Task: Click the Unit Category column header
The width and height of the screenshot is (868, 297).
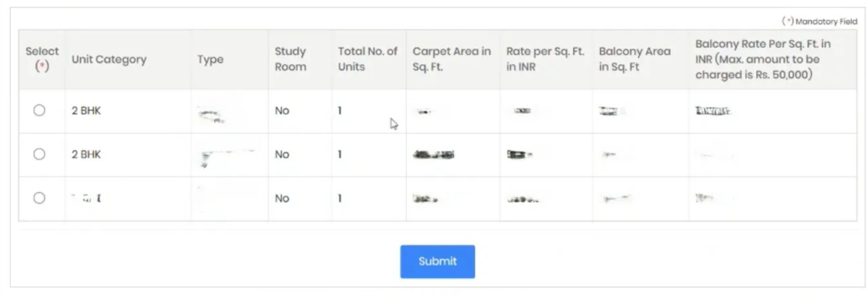Action: click(x=109, y=59)
